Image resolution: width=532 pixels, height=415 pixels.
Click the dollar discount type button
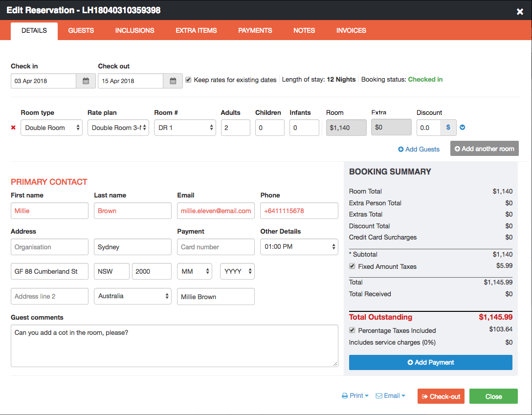click(x=448, y=128)
